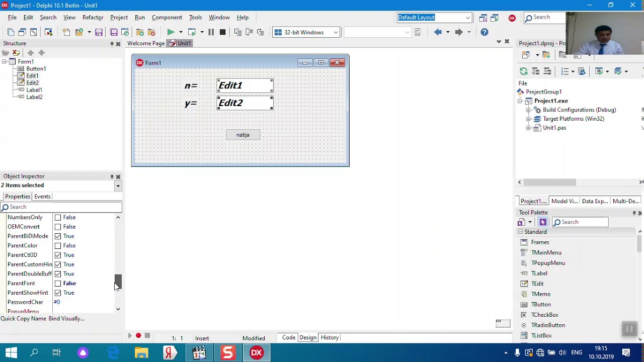Uncheck the ParentCtl3D checkbox
Screen dimensions: 644x362
pyautogui.click(x=58, y=255)
